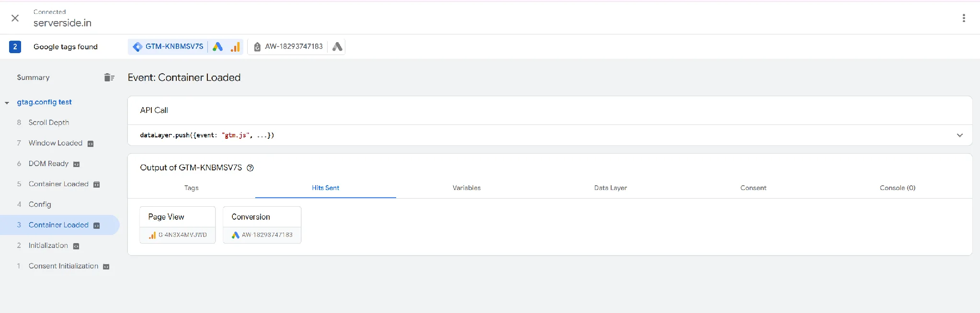
Task: Open the Conversion hit card
Action: [262, 225]
